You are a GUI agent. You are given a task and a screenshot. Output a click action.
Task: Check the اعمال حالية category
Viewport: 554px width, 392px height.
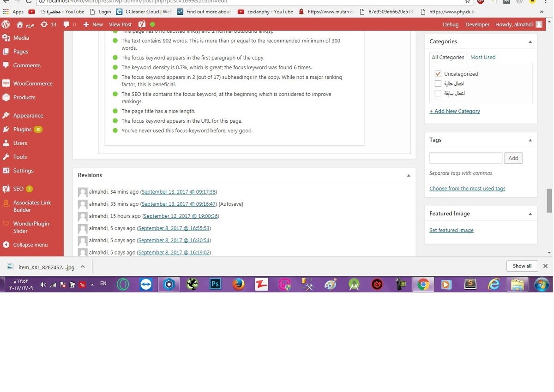(x=438, y=83)
